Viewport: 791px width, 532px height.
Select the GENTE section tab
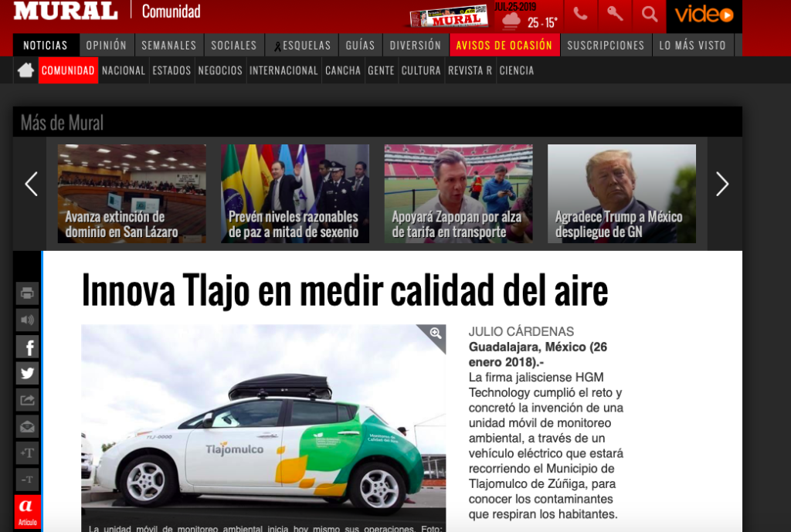coord(381,70)
